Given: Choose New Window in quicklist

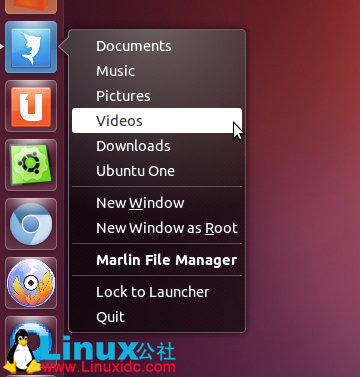Looking at the screenshot, I should tap(157, 203).
